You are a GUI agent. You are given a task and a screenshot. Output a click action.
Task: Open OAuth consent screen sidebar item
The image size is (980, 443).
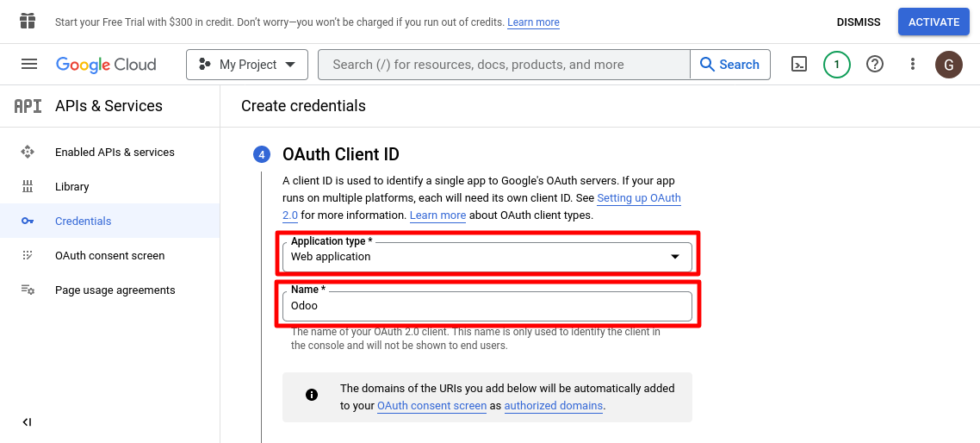[x=109, y=256]
